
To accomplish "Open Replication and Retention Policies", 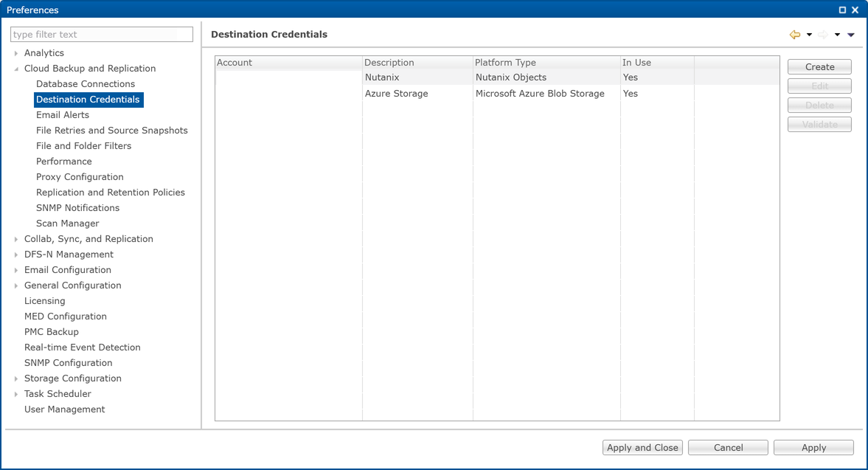I will (110, 193).
